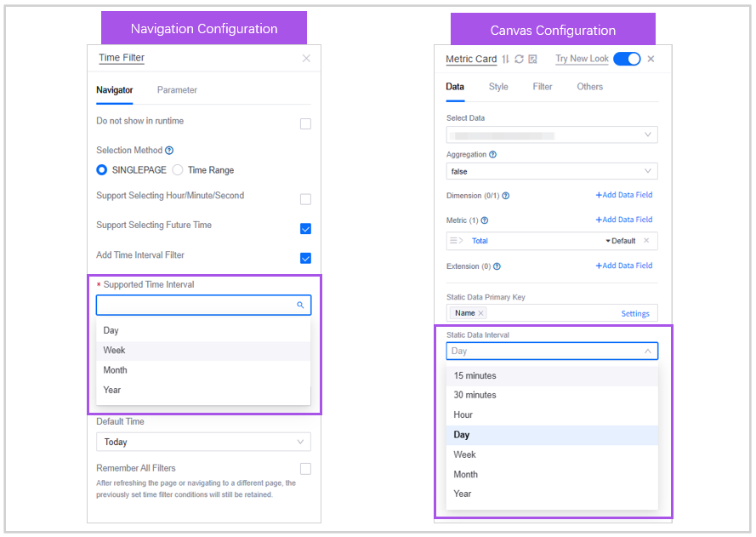This screenshot has height=537, width=756.
Task: Click the search icon in Supported Time Interval field
Action: [x=300, y=305]
